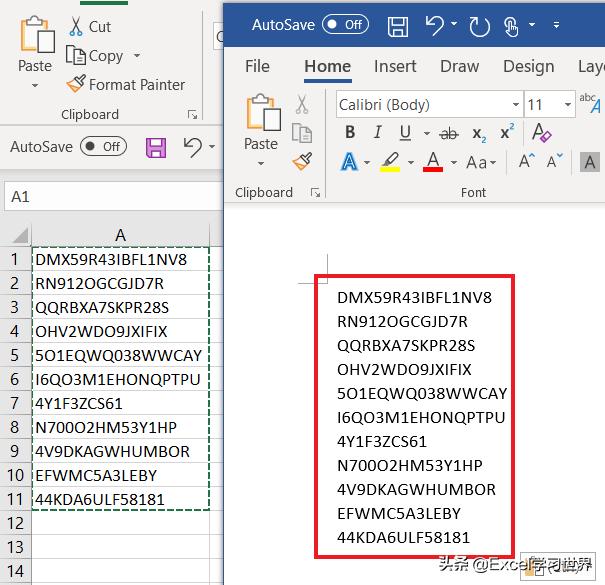Switch to Word Draw tab
Viewport: 605px width, 585px height.
[460, 66]
